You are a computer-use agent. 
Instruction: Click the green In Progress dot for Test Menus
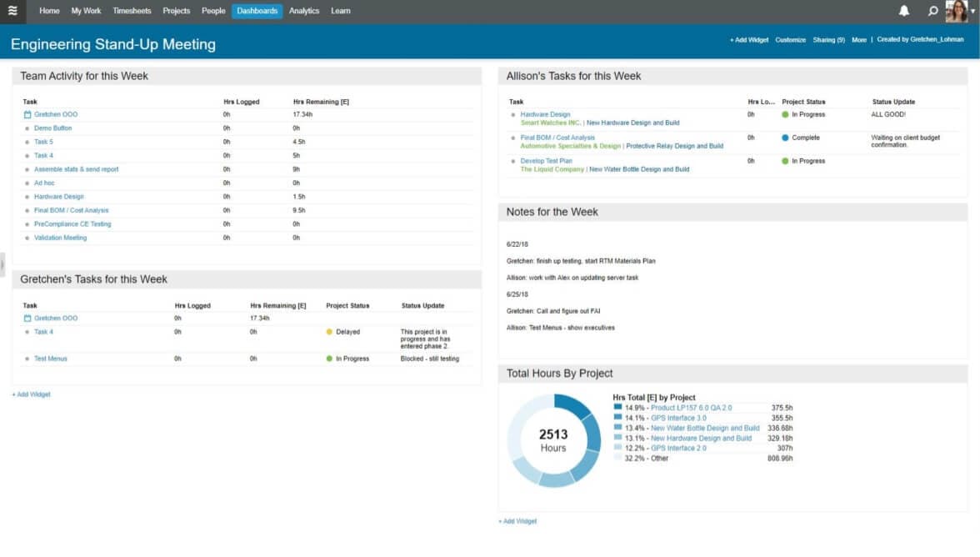pos(329,359)
